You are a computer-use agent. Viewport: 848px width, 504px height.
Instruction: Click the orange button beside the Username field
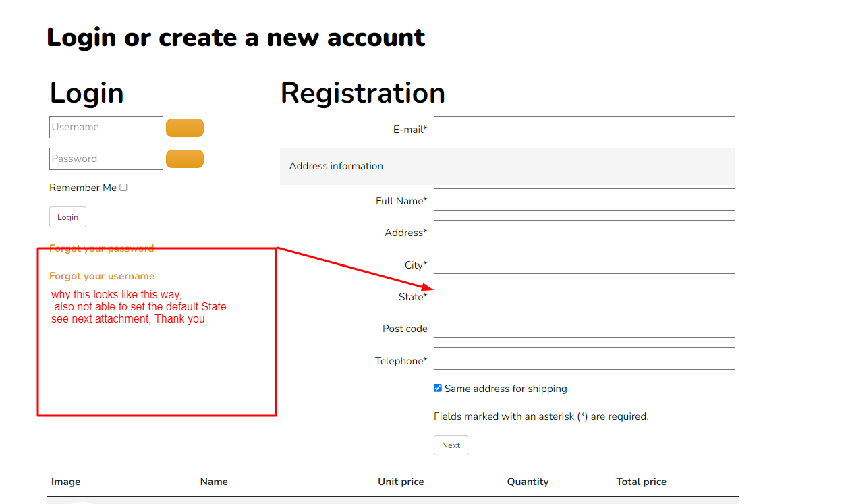[x=184, y=128]
